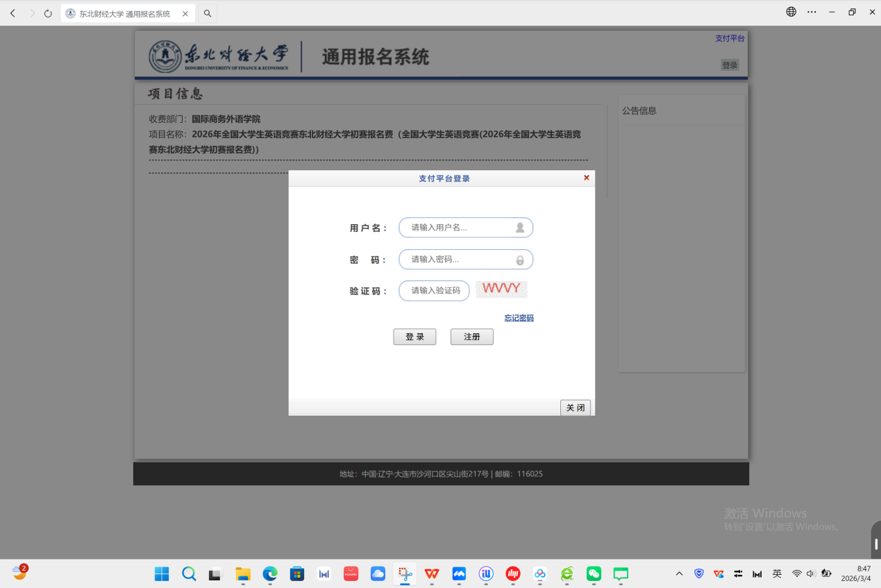This screenshot has height=588, width=881.
Task: Click the lock icon in password field
Action: point(520,260)
